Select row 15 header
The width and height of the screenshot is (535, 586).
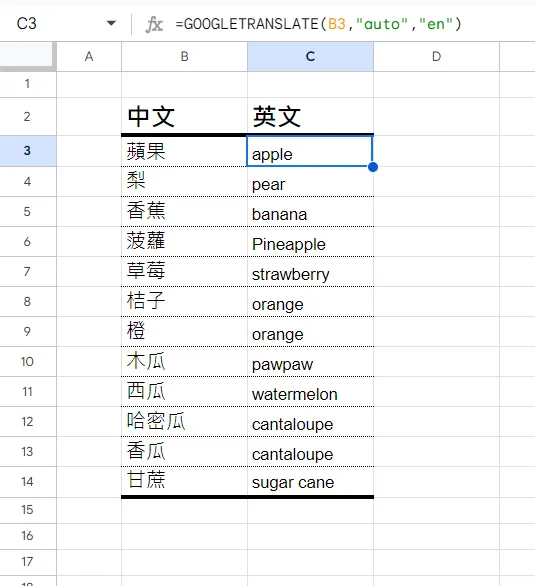click(28, 510)
